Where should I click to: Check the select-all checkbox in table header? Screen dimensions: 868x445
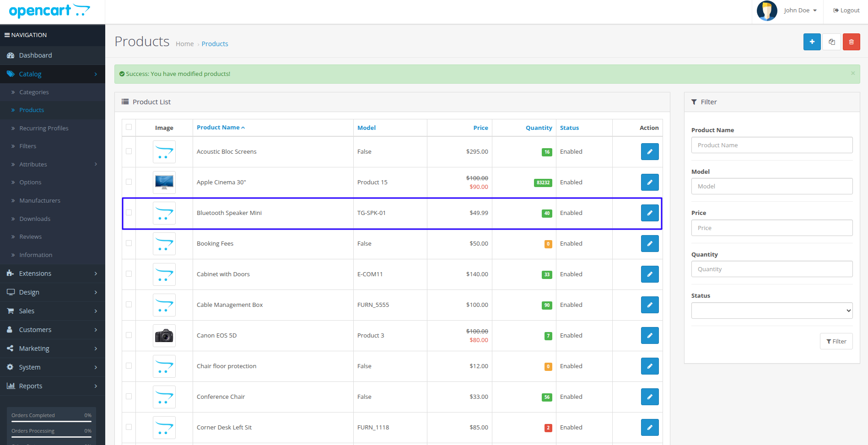pos(129,127)
